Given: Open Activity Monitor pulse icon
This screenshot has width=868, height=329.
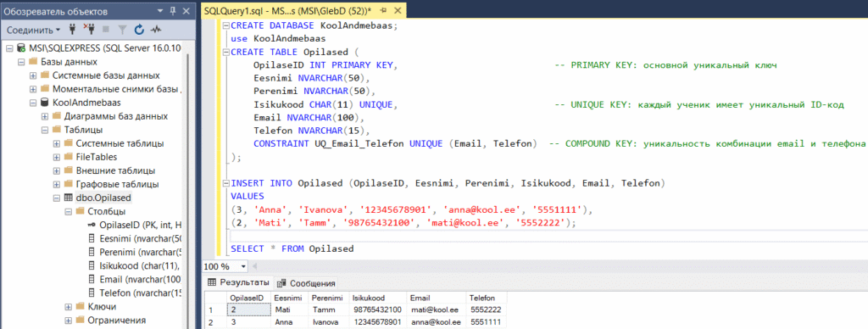Looking at the screenshot, I should (156, 30).
